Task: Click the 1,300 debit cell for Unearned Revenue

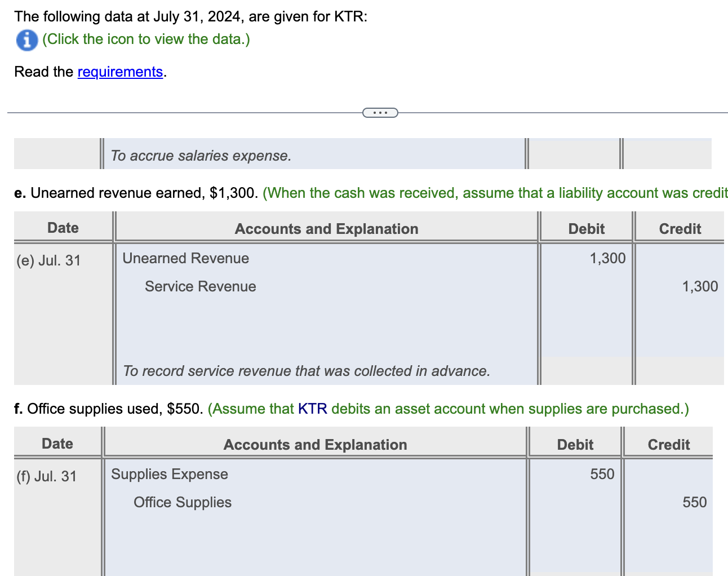Action: [x=586, y=258]
